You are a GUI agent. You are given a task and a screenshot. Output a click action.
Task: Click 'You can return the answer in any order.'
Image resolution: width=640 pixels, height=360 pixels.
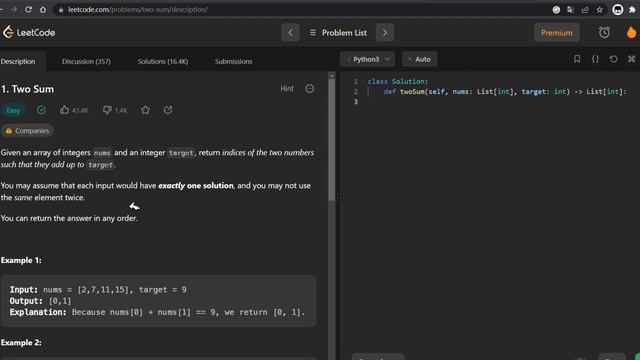pos(69,218)
